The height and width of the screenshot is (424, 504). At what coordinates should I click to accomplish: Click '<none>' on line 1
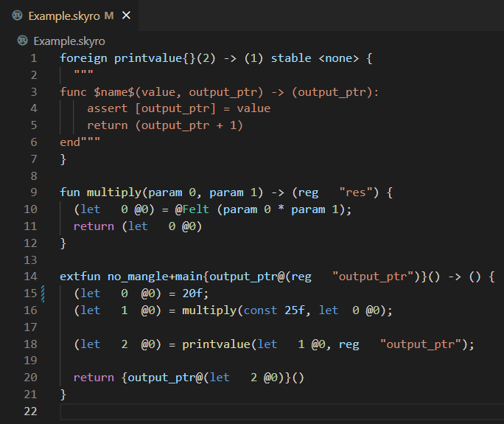click(338, 58)
